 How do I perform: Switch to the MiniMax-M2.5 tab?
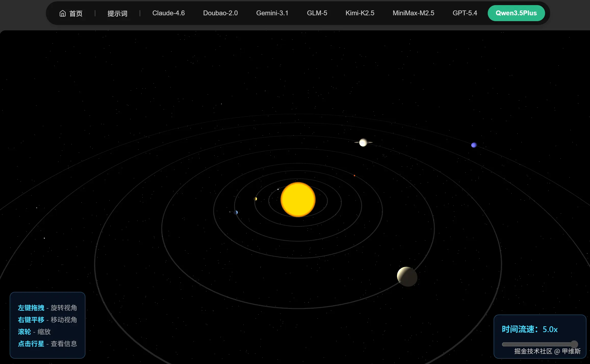pyautogui.click(x=413, y=13)
